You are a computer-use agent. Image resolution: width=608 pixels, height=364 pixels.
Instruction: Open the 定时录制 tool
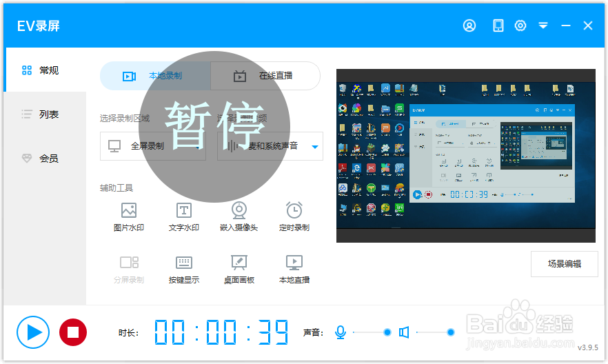pyautogui.click(x=294, y=216)
